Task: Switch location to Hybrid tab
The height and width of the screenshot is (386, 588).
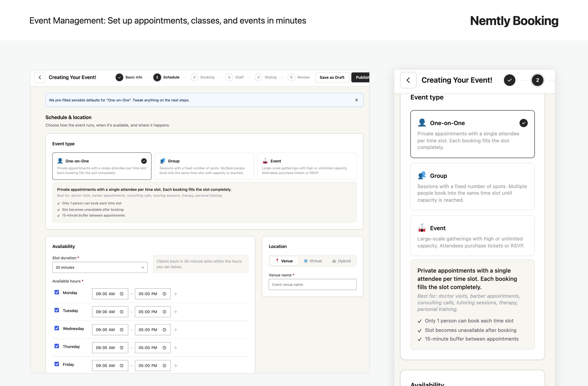Action: tap(341, 261)
